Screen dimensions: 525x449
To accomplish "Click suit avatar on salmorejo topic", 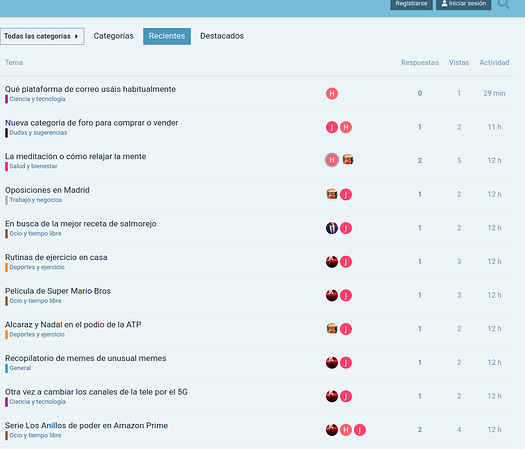I will tap(332, 228).
